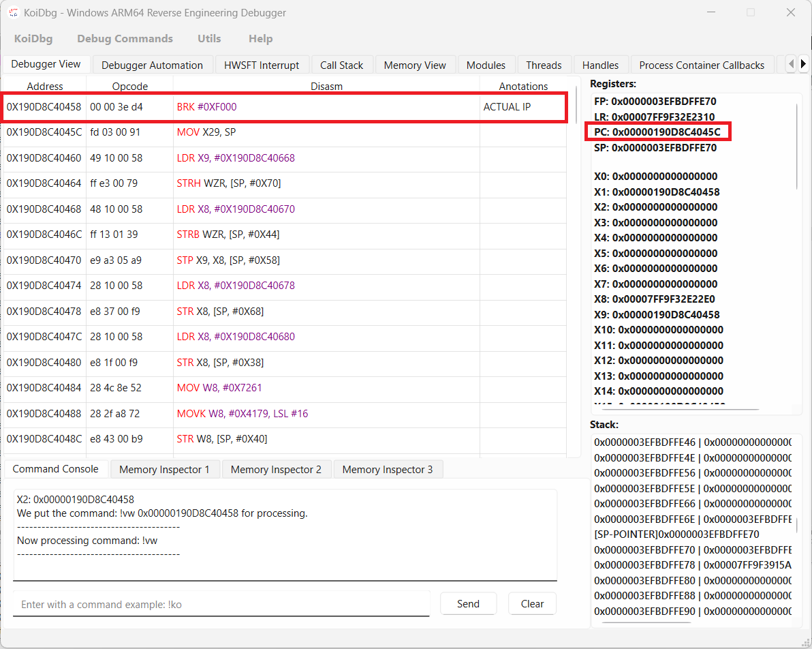Click the [SP-POINTER] stack entry
The height and width of the screenshot is (649, 812).
pos(676,534)
